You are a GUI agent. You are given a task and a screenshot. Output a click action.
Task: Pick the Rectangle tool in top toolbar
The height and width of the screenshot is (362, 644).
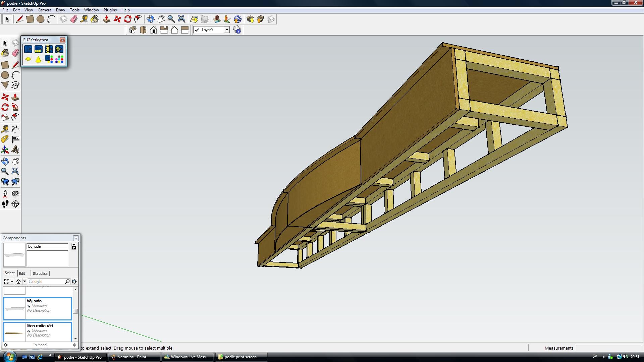click(30, 19)
